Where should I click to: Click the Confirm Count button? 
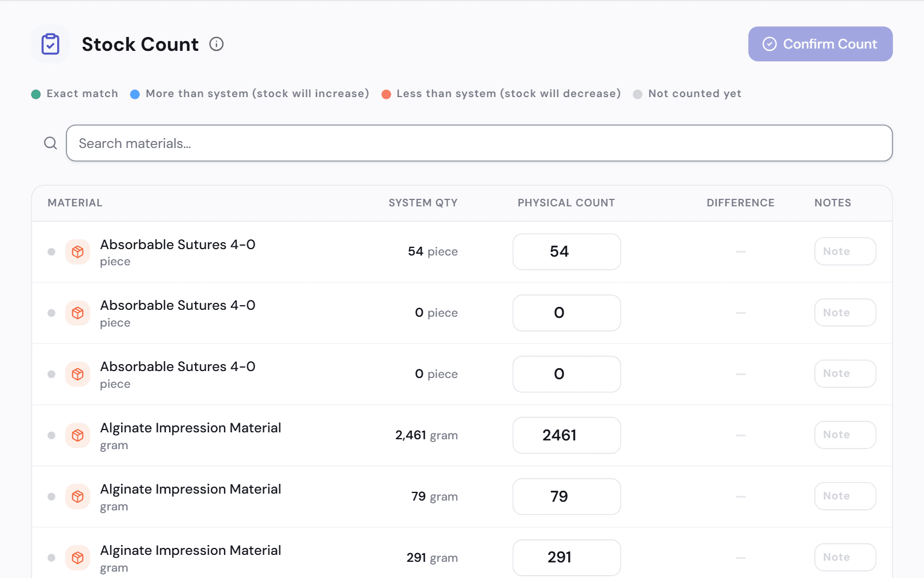tap(821, 44)
